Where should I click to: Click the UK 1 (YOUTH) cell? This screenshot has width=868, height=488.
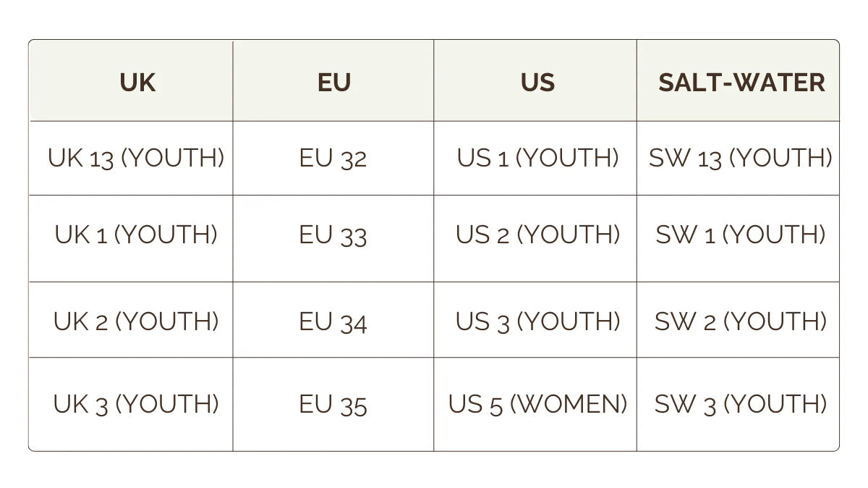[x=136, y=235]
